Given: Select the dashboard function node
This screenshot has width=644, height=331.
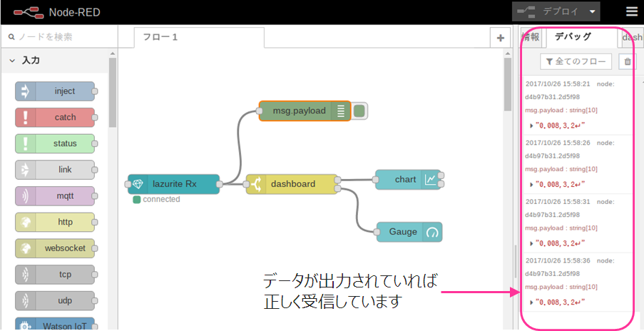Looking at the screenshot, I should pos(292,184).
